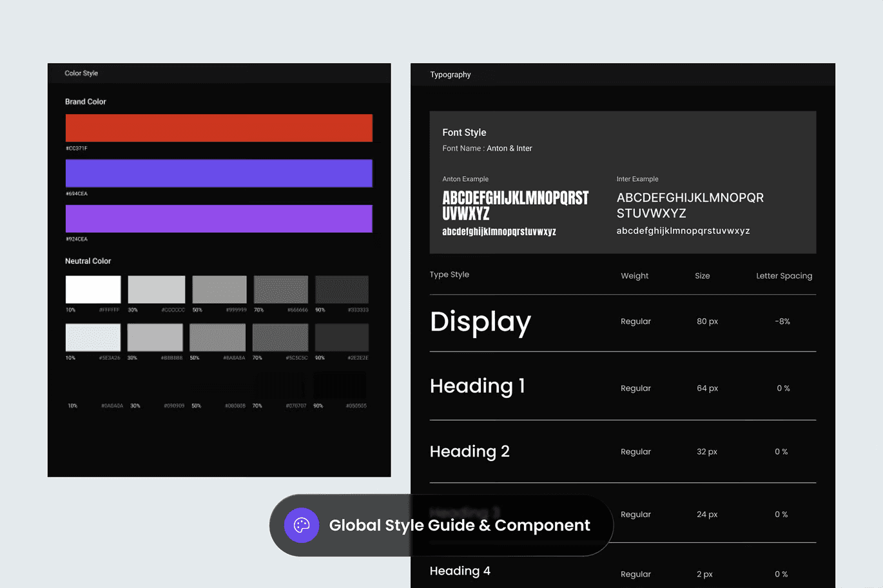The width and height of the screenshot is (883, 588).
Task: Pick the #666666 dark gray swatch
Action: [x=281, y=289]
